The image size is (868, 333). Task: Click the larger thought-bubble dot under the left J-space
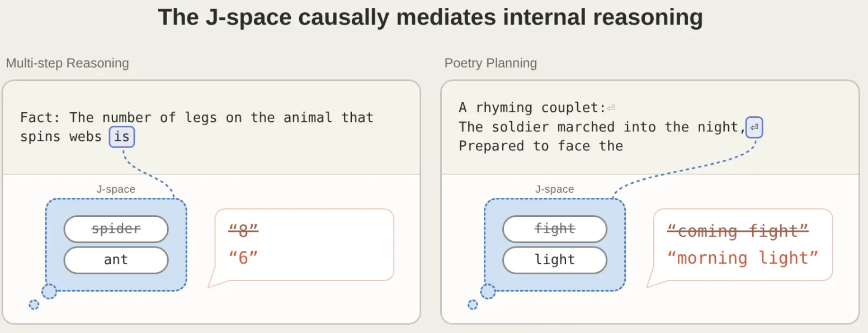(49, 291)
